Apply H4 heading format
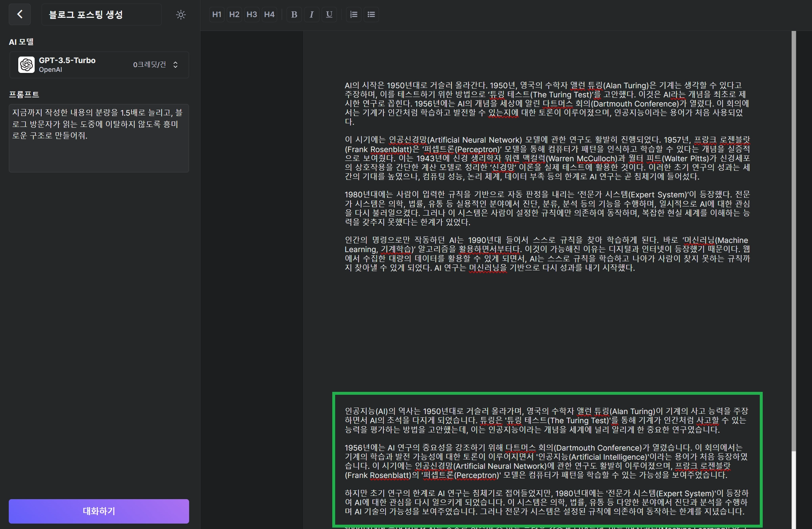This screenshot has height=529, width=812. point(269,15)
